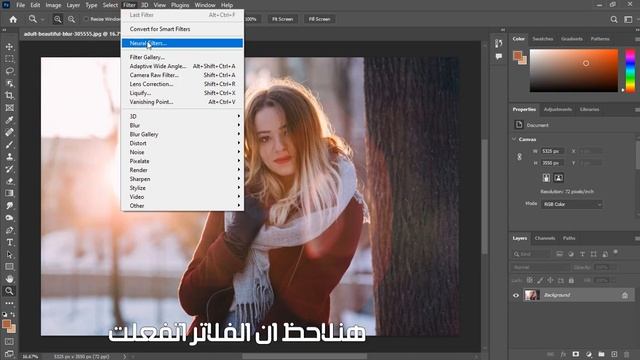Select the Move tool
This screenshot has height=360, width=640.
coord(9,47)
